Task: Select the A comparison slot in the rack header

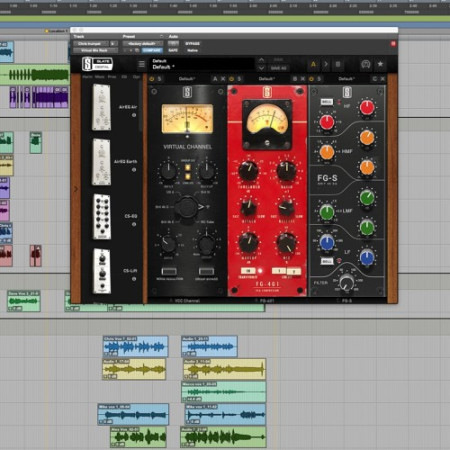Action: pyautogui.click(x=313, y=64)
